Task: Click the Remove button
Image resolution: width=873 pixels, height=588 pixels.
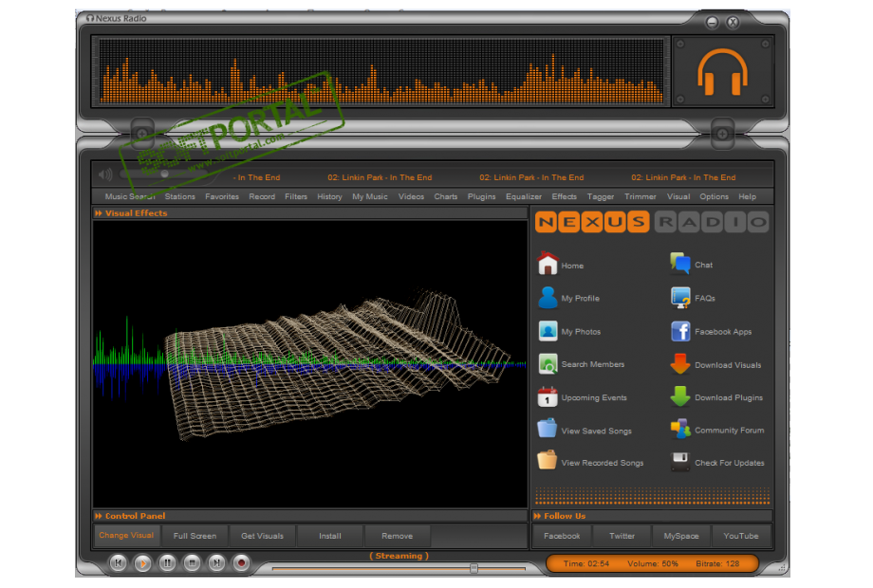Action: coord(397,536)
